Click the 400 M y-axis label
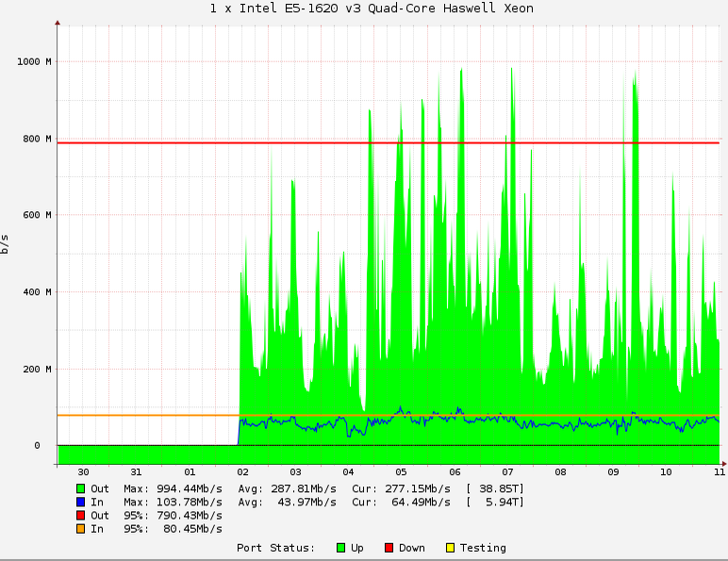Screen dimensions: 728x561 coord(37,292)
